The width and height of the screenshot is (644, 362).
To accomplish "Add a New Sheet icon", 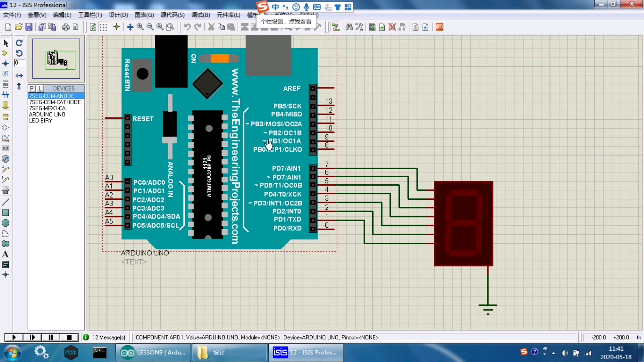I will tap(382, 27).
